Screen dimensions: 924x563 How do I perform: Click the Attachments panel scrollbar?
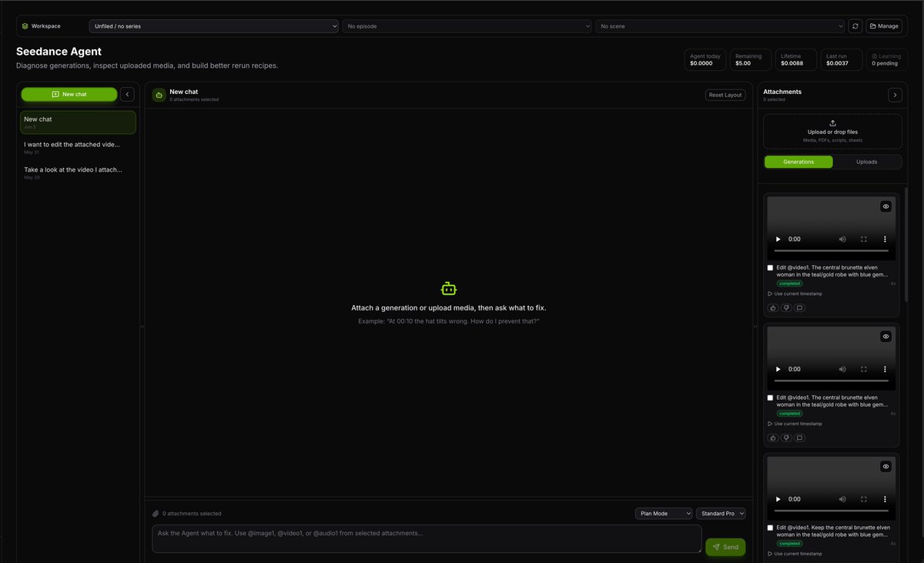[x=906, y=243]
